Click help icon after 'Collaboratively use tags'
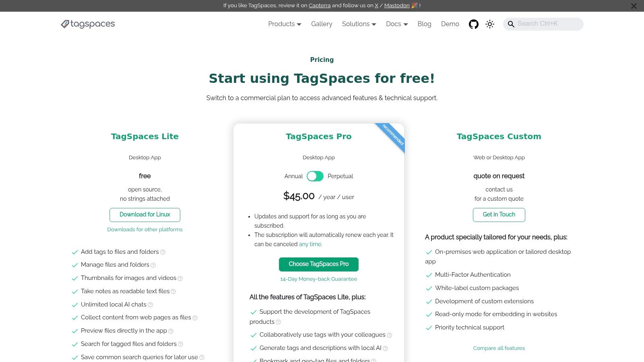Image resolution: width=644 pixels, height=362 pixels. coord(389,335)
